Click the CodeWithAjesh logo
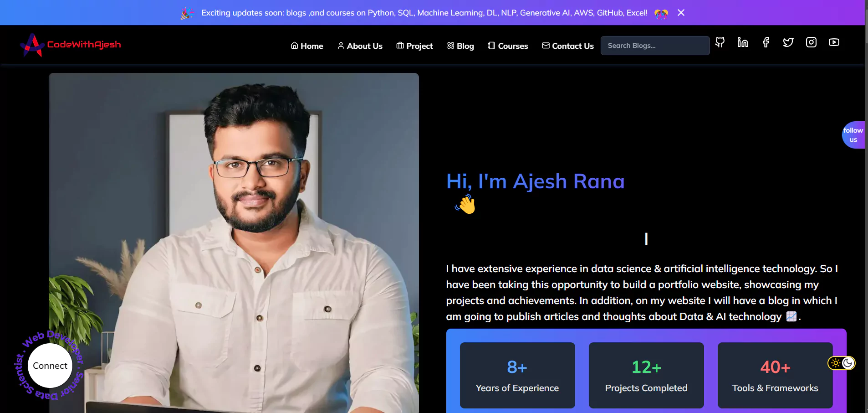This screenshot has height=413, width=868. point(71,45)
